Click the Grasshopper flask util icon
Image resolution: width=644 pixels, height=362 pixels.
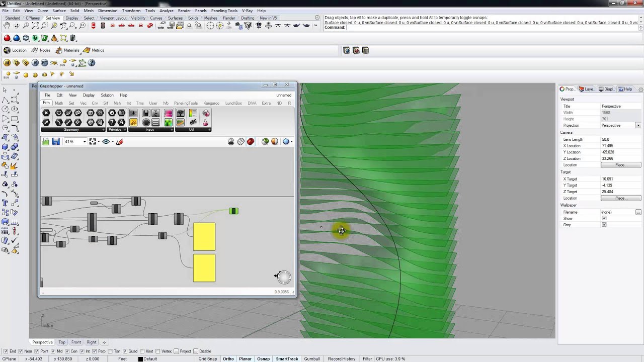[206, 122]
